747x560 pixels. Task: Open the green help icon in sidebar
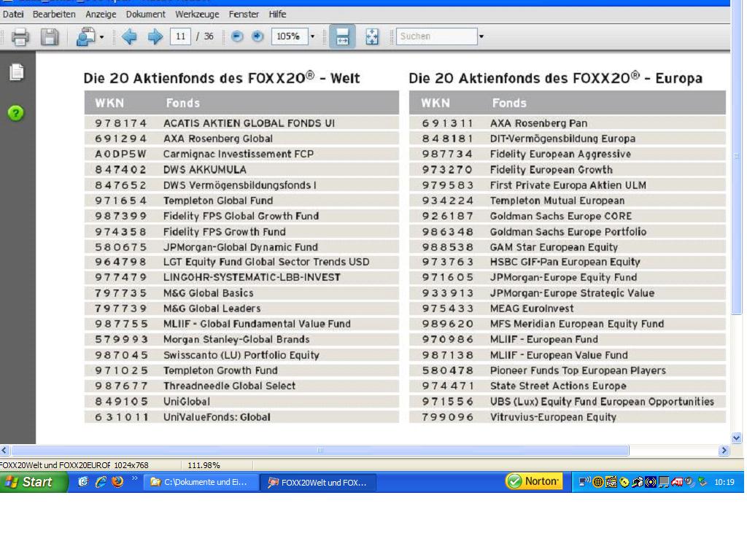[16, 113]
